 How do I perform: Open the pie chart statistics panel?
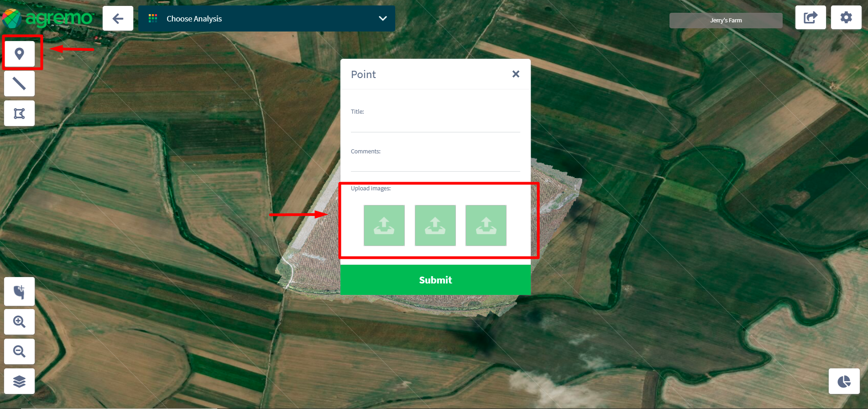(844, 381)
